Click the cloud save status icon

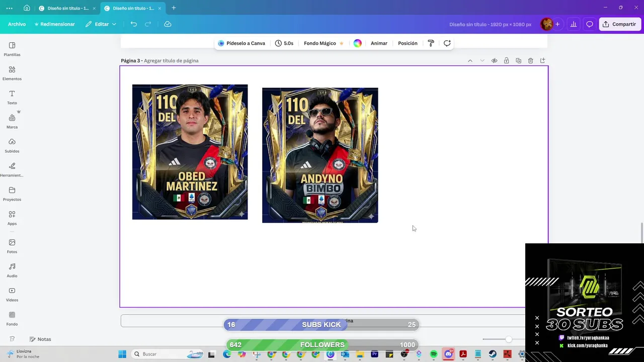(168, 24)
